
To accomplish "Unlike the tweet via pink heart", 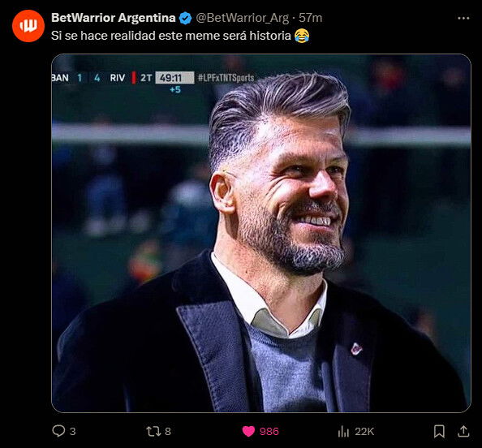I will [x=248, y=431].
